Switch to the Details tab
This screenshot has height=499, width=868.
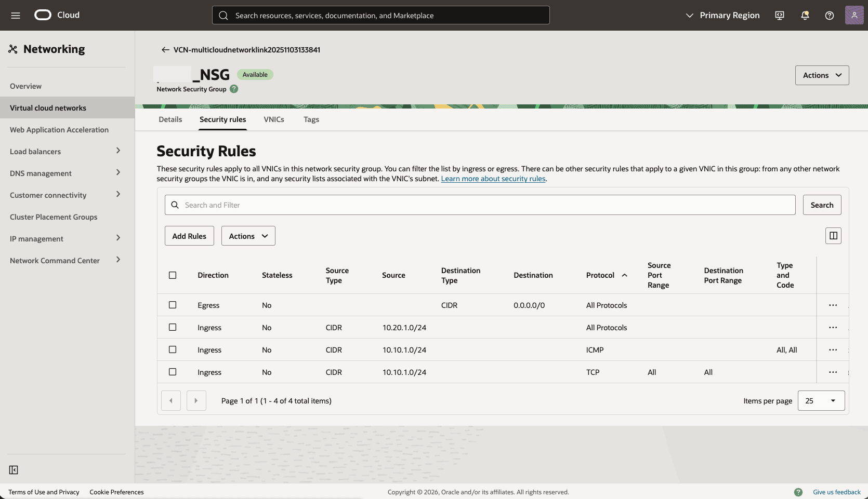coord(170,119)
